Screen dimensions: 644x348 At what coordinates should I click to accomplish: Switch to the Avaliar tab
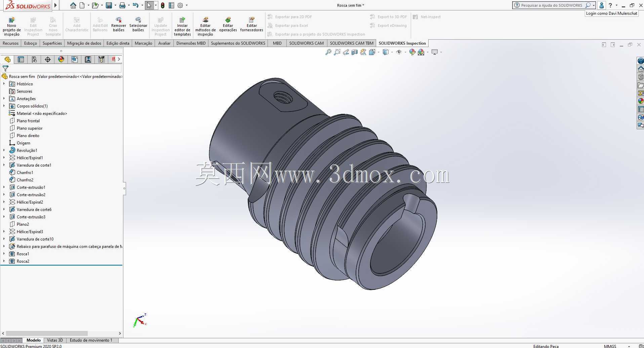point(164,43)
